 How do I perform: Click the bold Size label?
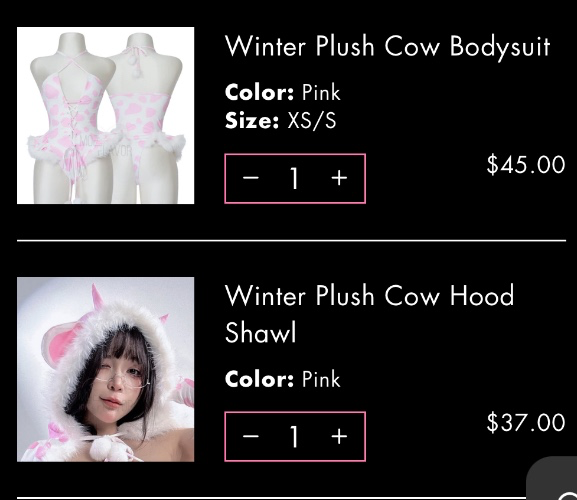click(x=252, y=120)
